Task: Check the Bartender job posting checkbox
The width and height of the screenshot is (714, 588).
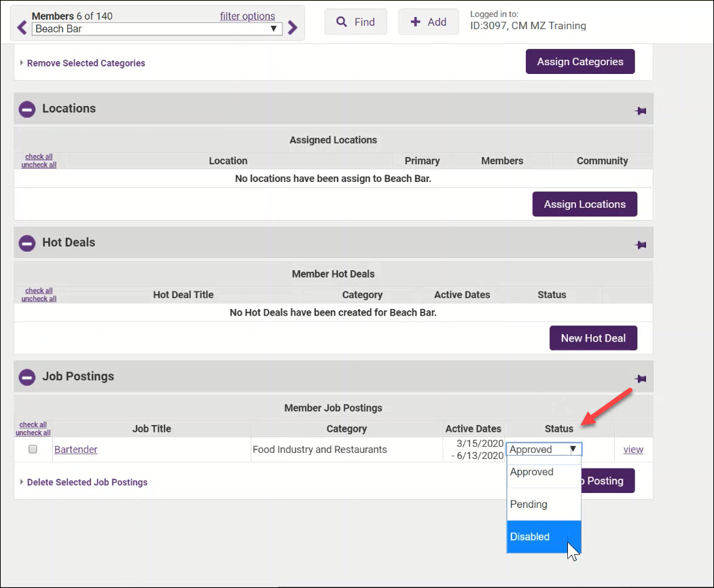Action: click(x=33, y=449)
